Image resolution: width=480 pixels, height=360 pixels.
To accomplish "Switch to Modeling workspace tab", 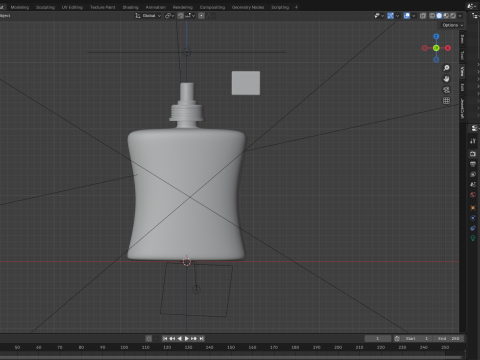I will pyautogui.click(x=20, y=7).
